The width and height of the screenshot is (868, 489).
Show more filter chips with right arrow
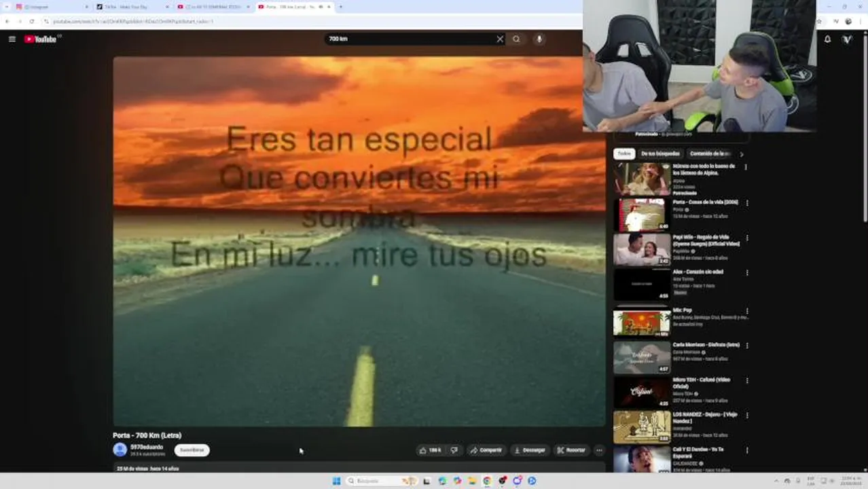click(x=741, y=154)
